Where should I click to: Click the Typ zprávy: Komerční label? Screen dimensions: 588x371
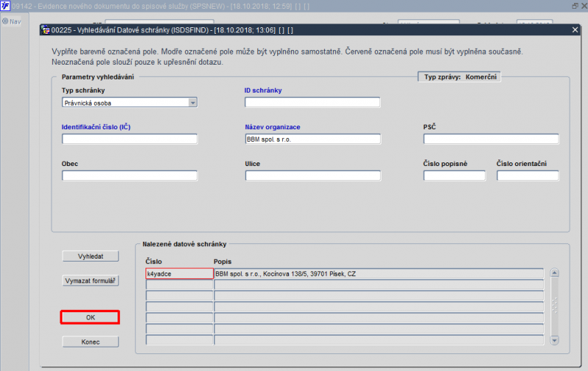pyautogui.click(x=460, y=77)
